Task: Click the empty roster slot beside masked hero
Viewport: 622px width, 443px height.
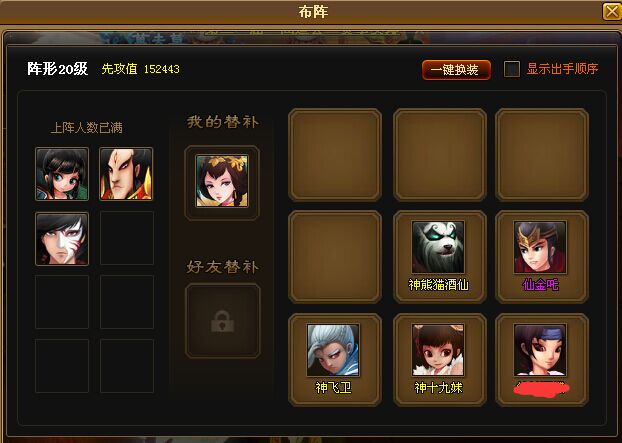Action: click(x=127, y=238)
